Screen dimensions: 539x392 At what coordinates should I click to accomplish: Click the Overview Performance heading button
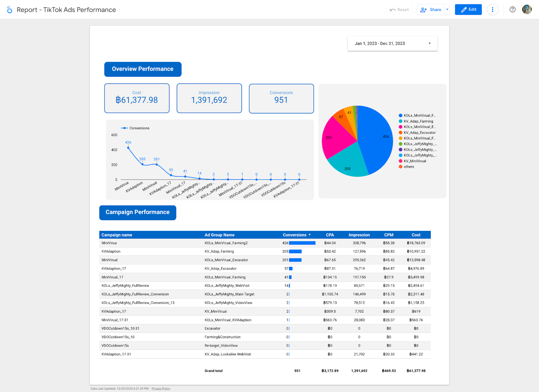coord(143,69)
